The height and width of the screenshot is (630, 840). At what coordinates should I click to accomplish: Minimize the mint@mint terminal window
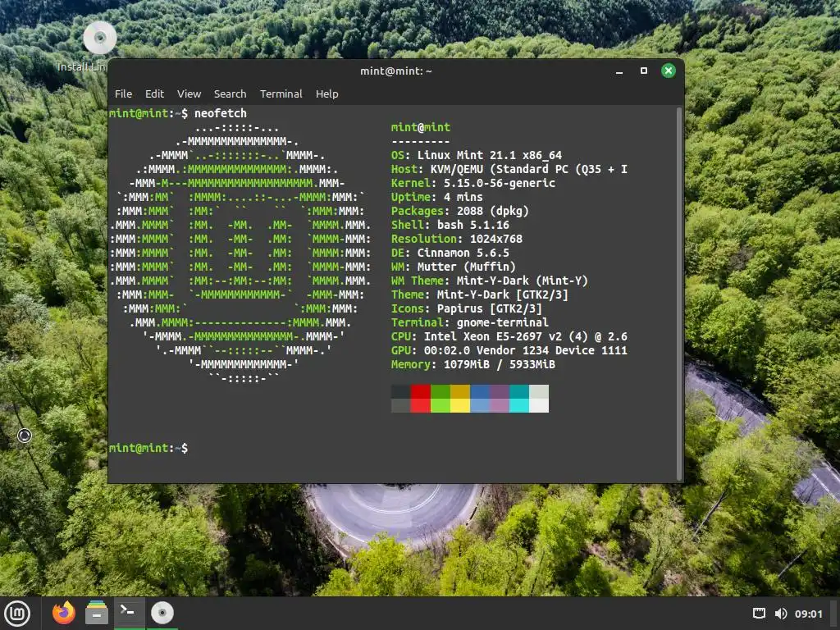point(619,71)
